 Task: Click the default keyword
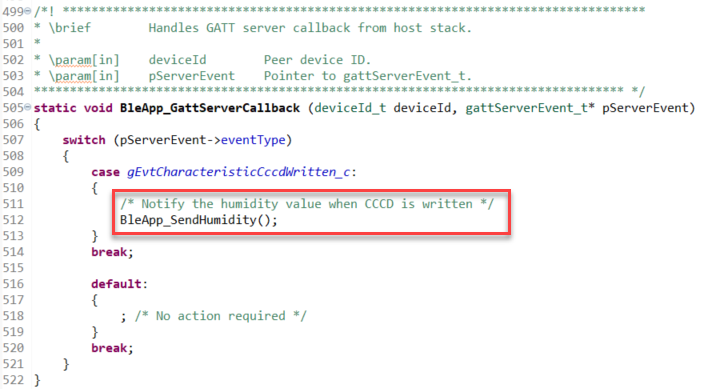click(116, 284)
